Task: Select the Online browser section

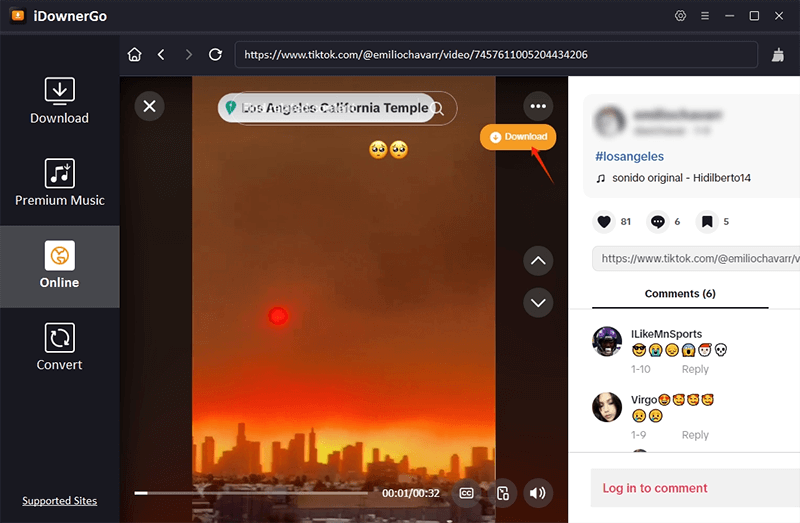Action: [59, 265]
